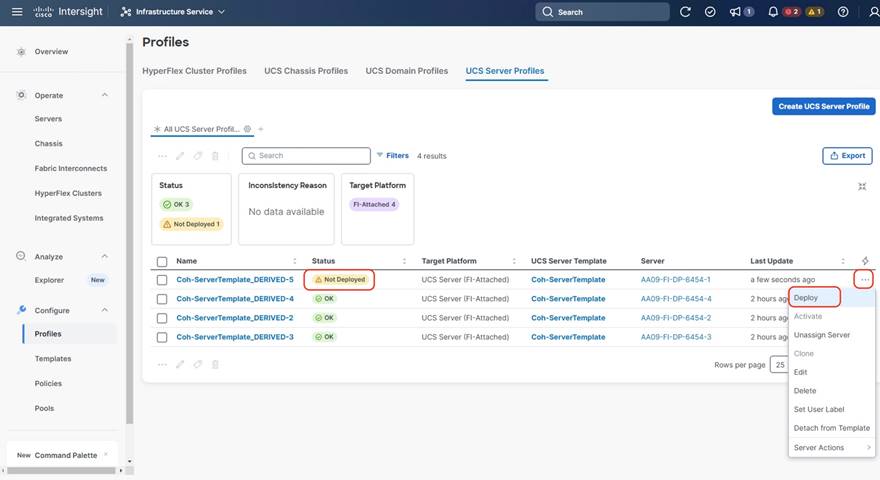Image resolution: width=880 pixels, height=480 pixels.
Task: Open the hamburger navigation menu
Action: pyautogui.click(x=17, y=12)
